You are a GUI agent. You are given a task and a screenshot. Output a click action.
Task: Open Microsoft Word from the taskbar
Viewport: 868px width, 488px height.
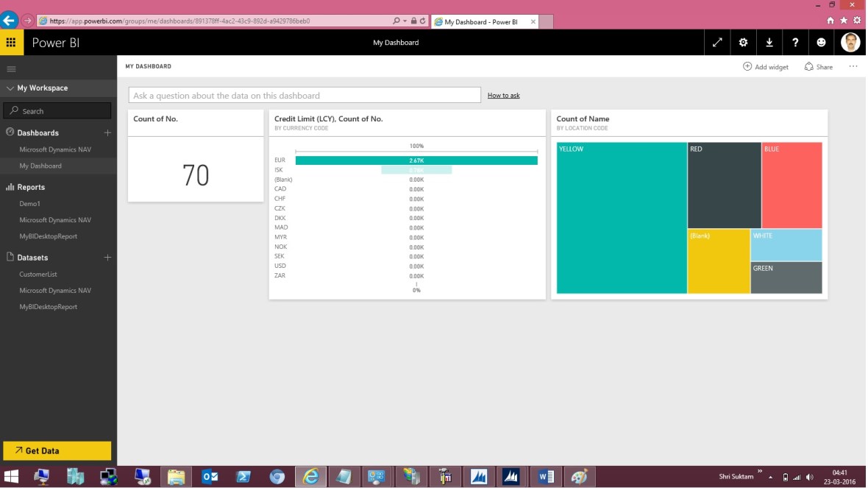pyautogui.click(x=546, y=476)
